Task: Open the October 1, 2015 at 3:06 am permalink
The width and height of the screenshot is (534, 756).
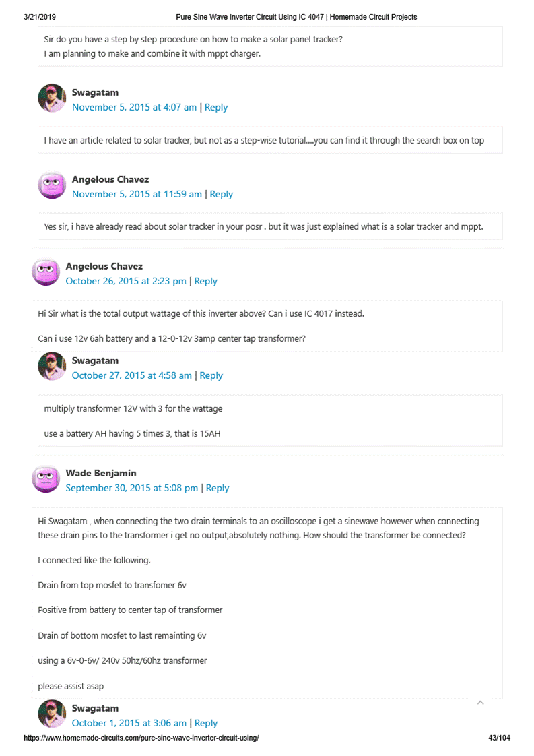Action: [x=129, y=723]
